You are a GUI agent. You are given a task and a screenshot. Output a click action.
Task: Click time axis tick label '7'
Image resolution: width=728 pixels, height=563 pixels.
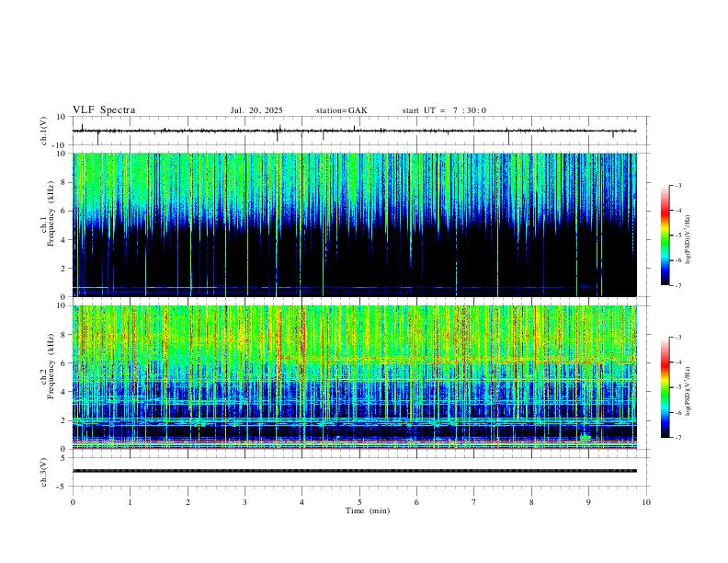click(x=474, y=502)
